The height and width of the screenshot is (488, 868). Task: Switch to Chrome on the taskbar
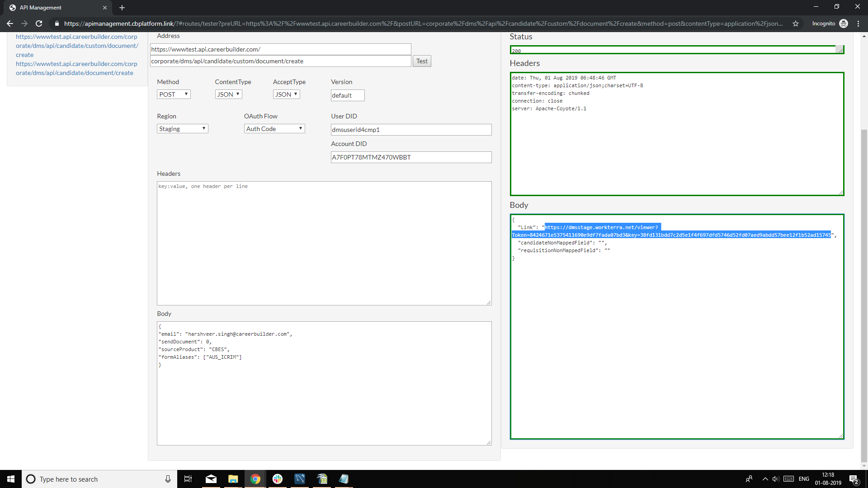coord(255,479)
